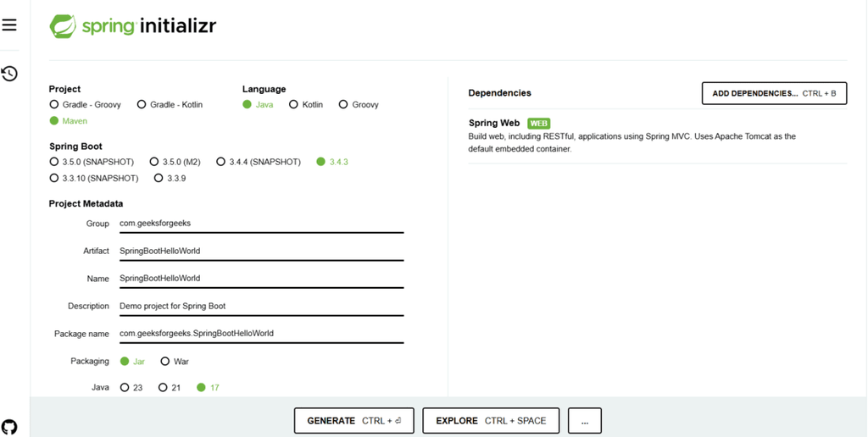Screen dimensions: 868x437
Task: Click the Spring Web dependency description
Action: (x=632, y=143)
